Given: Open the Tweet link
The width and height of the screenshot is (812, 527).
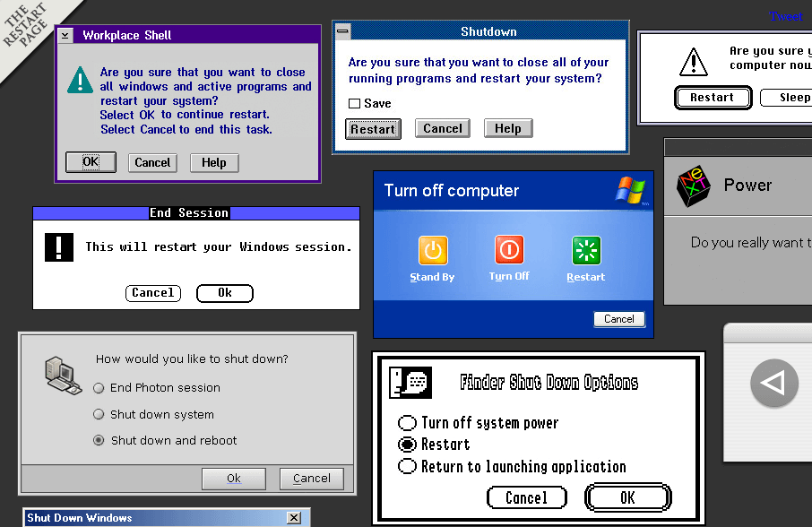Looking at the screenshot, I should tap(786, 16).
